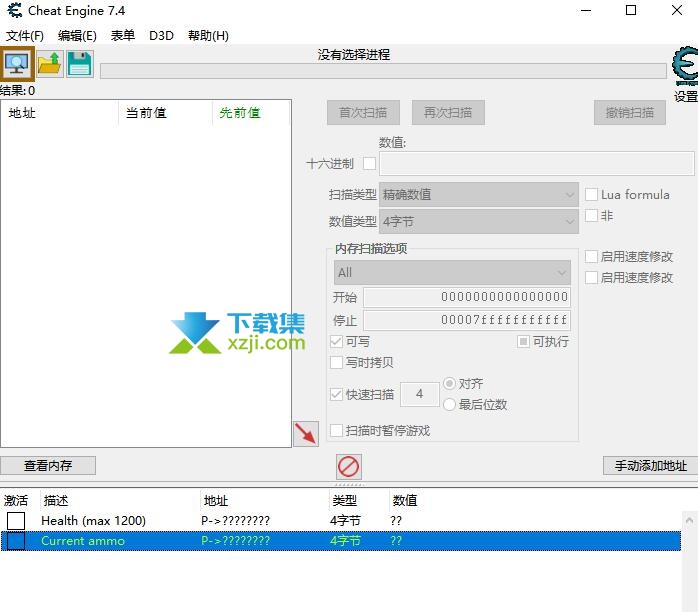Activate the Health (max 1200) entry checkbox
Image resolution: width=698 pixels, height=612 pixels.
point(16,520)
